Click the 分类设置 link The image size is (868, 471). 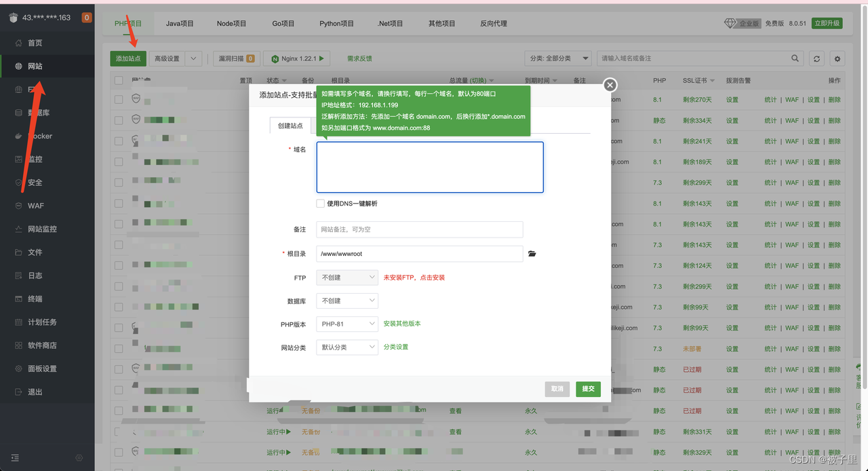click(396, 347)
